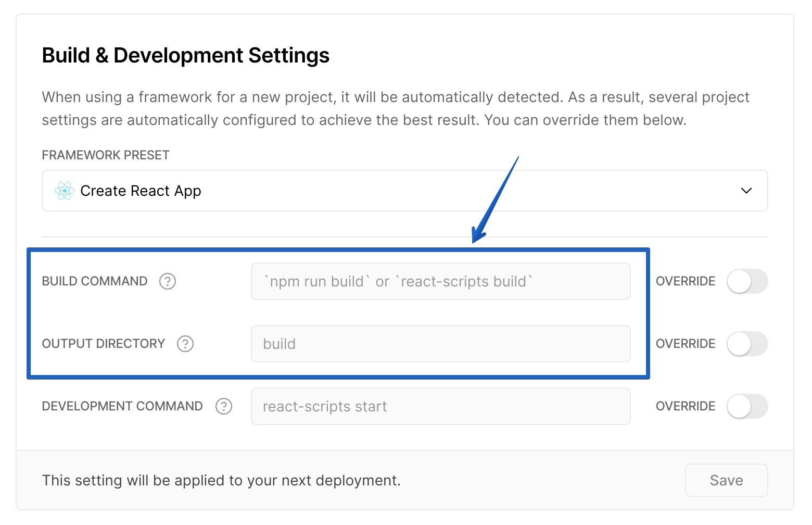Expand the Framework Preset dropdown chevron
This screenshot has width=812, height=525.
tap(746, 191)
